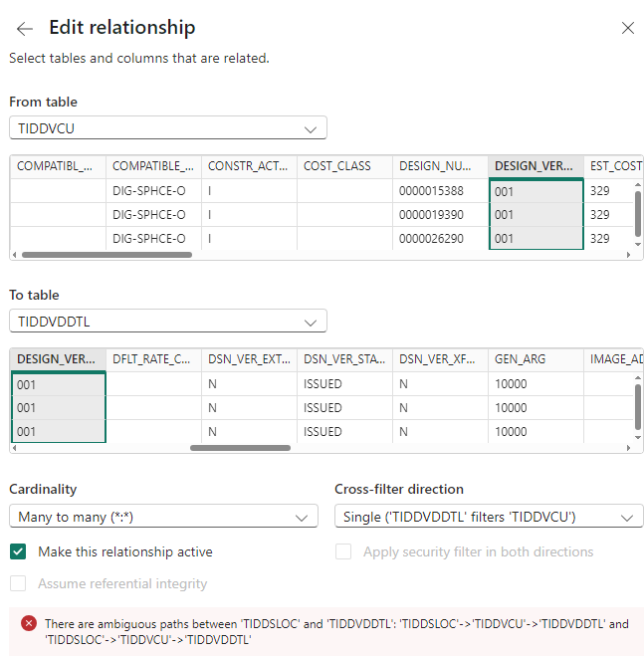Click cell 0000026290 in From table
Viewport: 644px width, 656px height.
pyautogui.click(x=440, y=239)
